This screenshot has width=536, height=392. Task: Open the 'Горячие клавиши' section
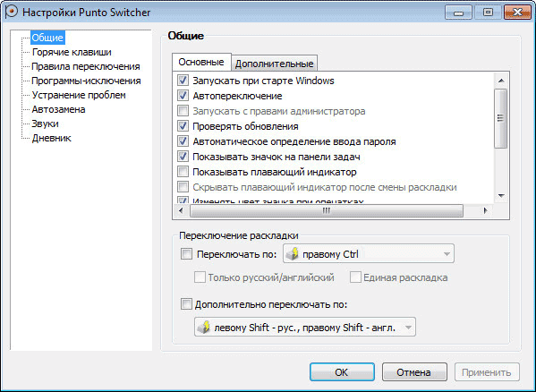click(x=72, y=52)
